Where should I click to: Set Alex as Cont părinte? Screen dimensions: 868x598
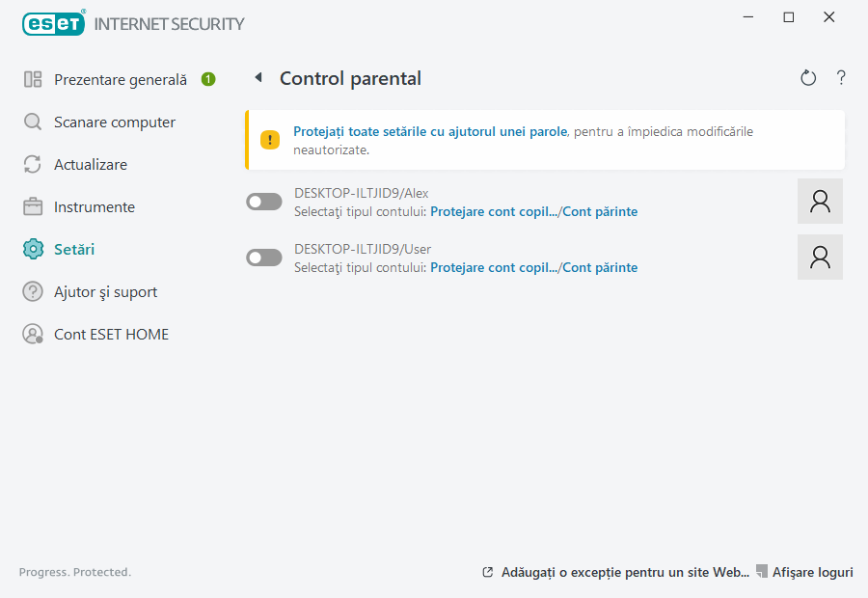600,211
